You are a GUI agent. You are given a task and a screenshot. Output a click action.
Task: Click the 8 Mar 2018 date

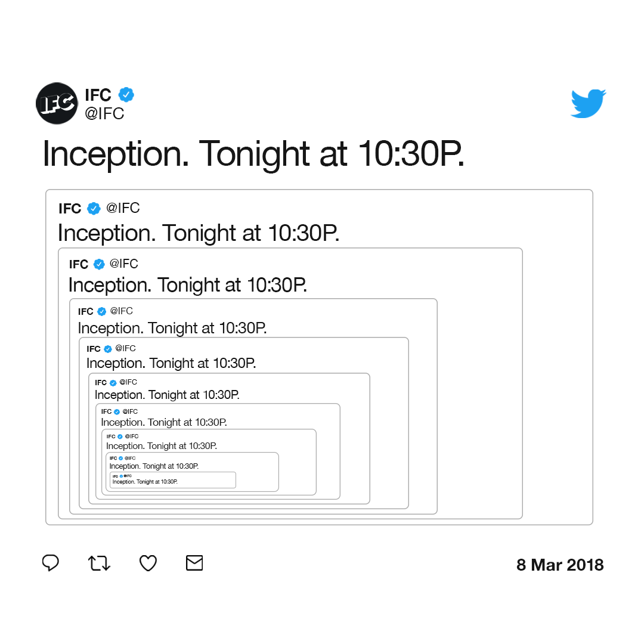560,565
